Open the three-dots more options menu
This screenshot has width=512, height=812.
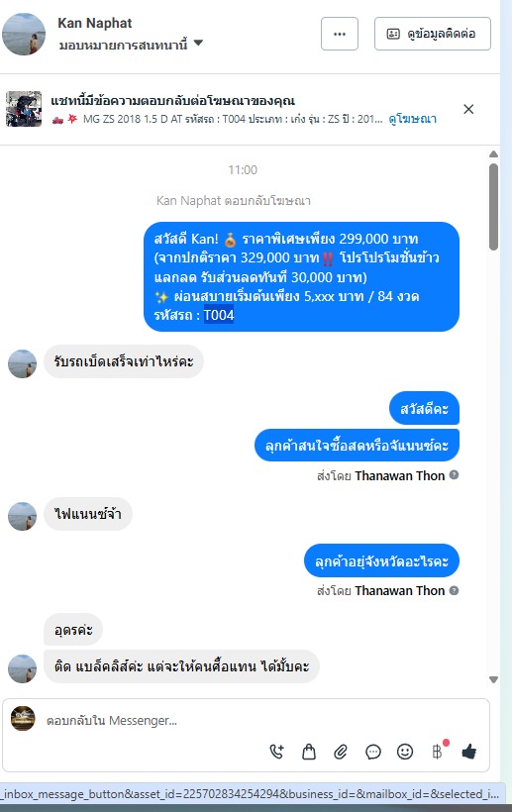click(340, 34)
